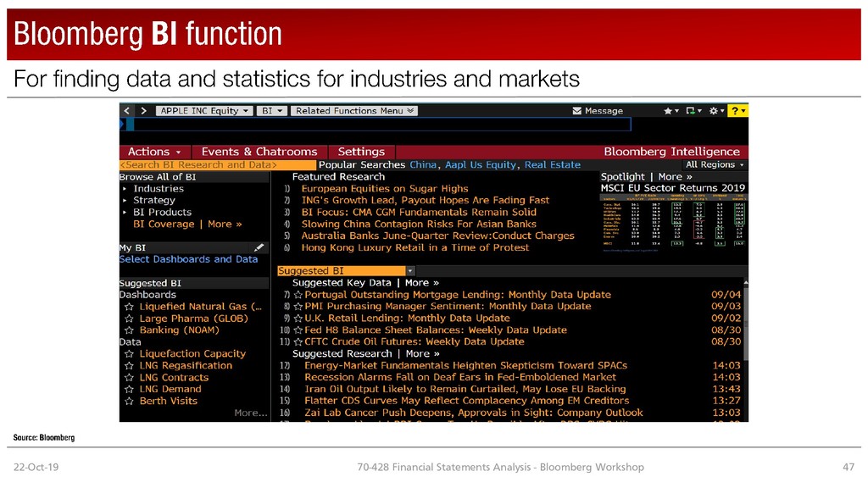Image resolution: width=868 pixels, height=488 pixels.
Task: Star the LNG Contracts data
Action: (x=129, y=378)
